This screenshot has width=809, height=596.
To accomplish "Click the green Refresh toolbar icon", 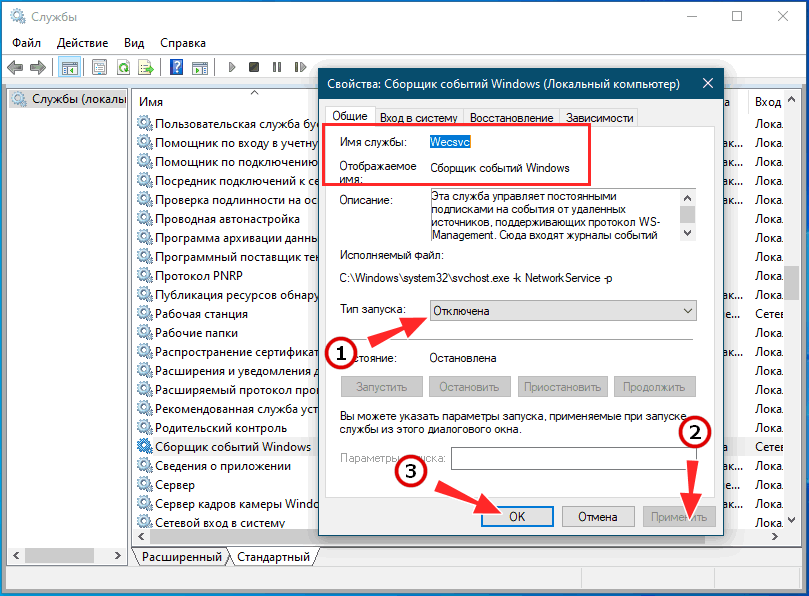I will (x=123, y=67).
